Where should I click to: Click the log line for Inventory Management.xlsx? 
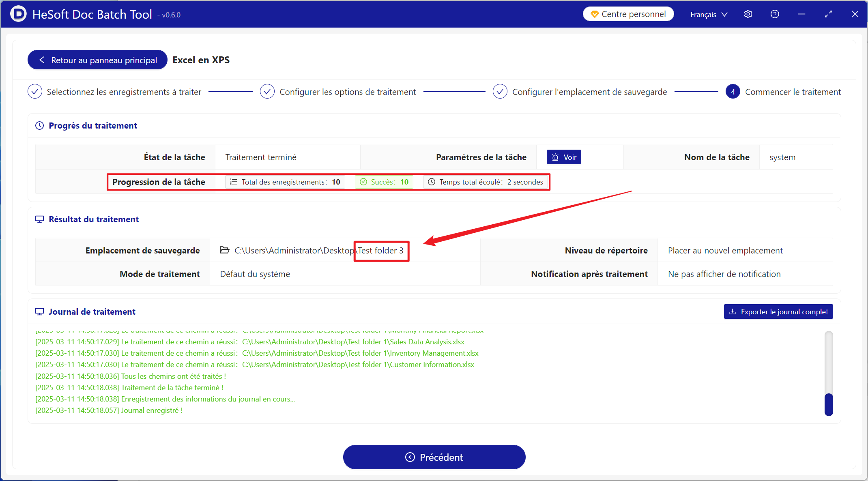point(257,353)
